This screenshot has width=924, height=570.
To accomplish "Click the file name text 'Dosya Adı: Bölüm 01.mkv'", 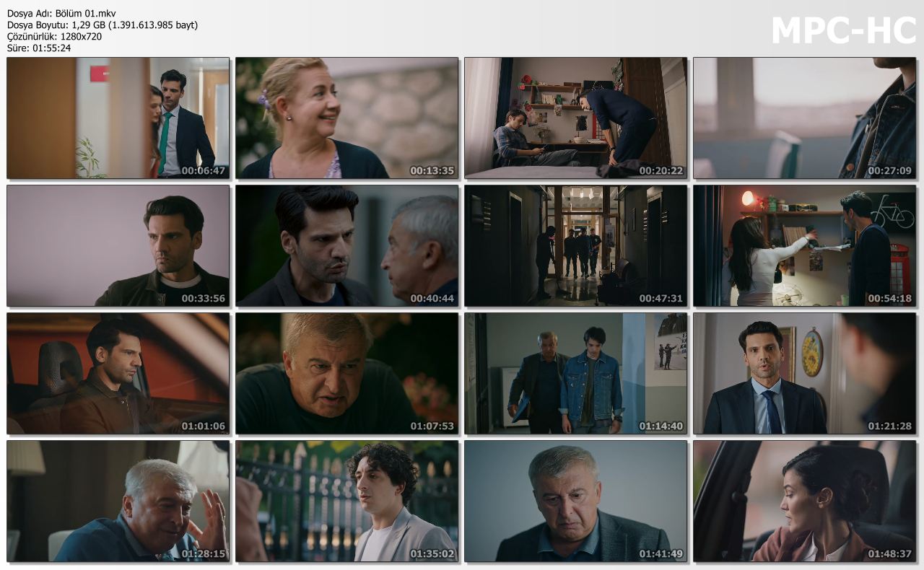I will tap(61, 14).
